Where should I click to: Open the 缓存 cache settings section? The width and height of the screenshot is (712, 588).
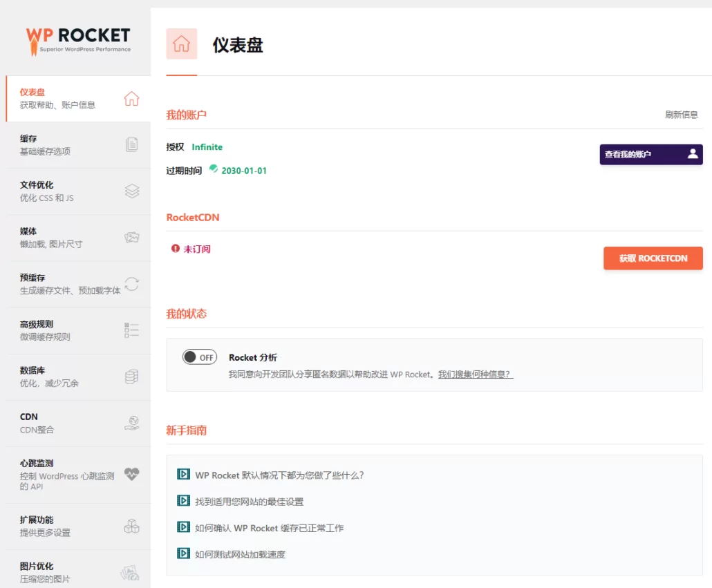[x=78, y=144]
